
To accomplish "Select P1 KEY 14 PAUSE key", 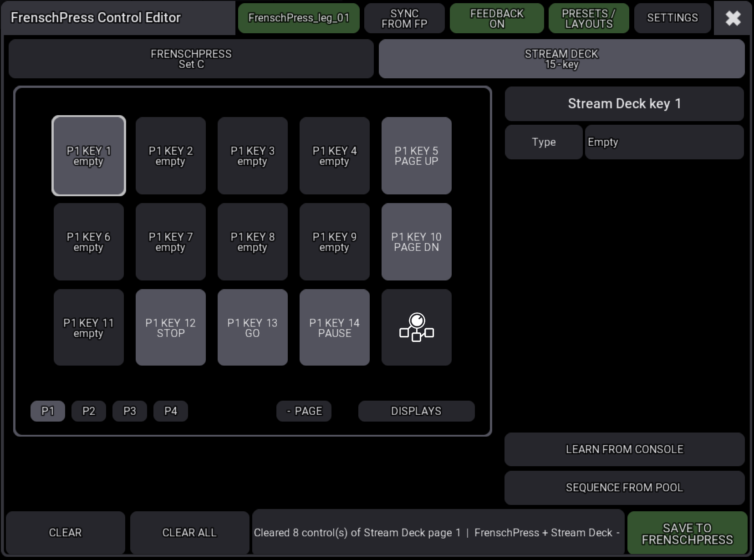I will click(x=335, y=327).
